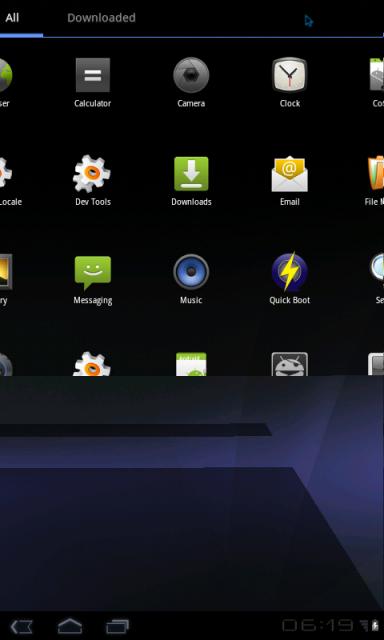384x640 pixels.
Task: Tap the Home navigation button
Action: pos(70,626)
